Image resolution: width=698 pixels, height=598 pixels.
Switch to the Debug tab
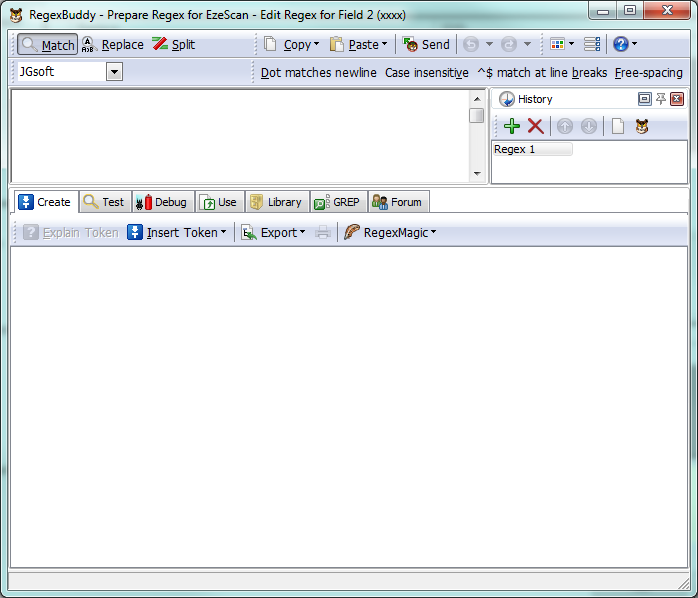point(160,202)
